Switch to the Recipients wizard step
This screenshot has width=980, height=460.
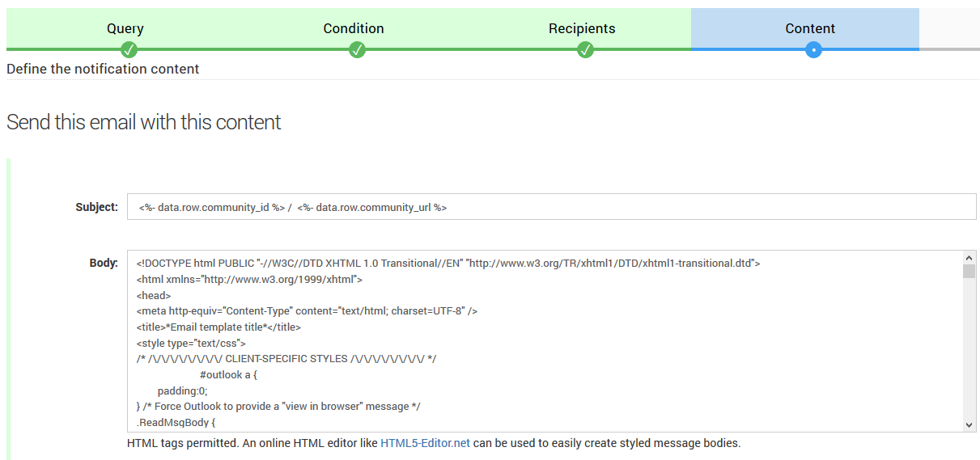582,28
